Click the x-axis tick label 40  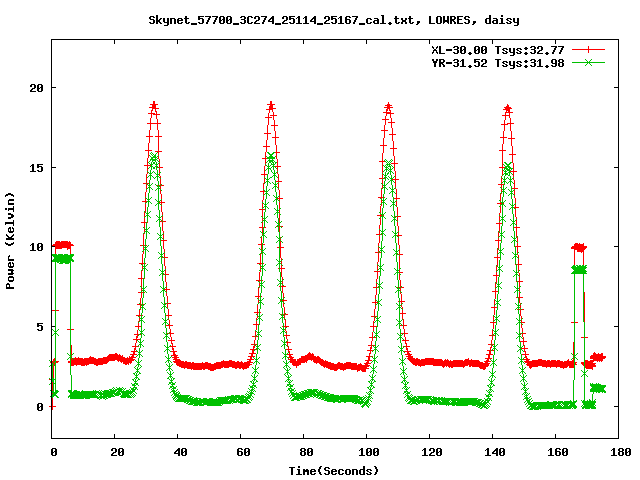[x=180, y=452]
